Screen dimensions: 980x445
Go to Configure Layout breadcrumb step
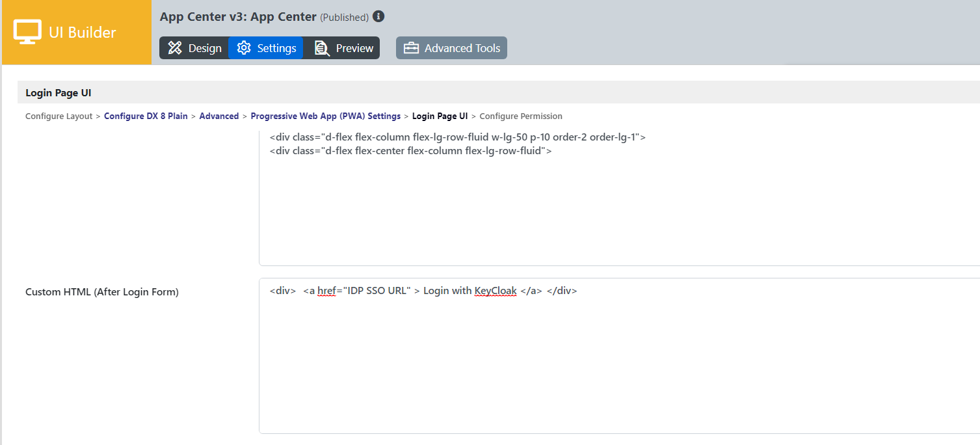tap(59, 116)
